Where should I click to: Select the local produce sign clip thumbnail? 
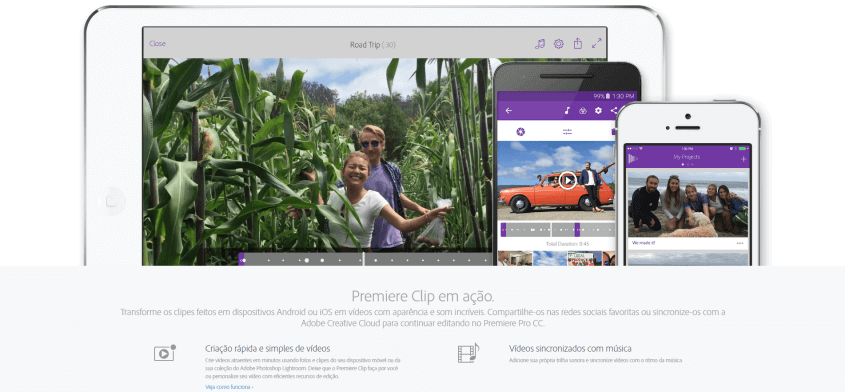tap(584, 258)
